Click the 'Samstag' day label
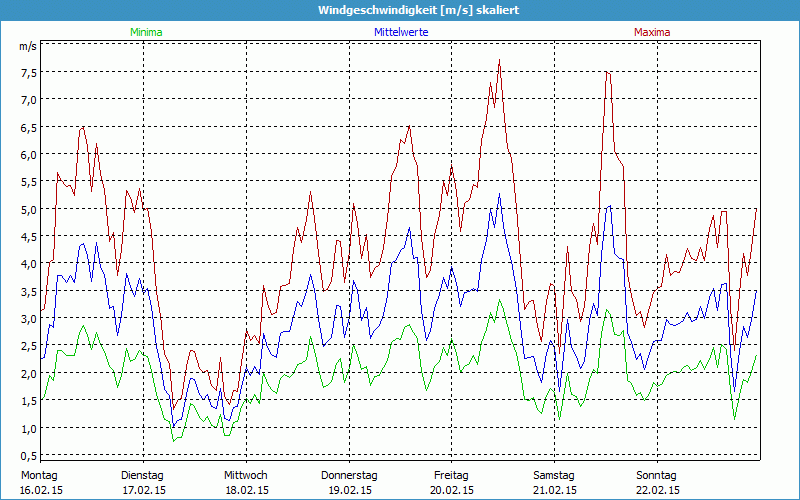Screen dimensions: 800x500 click(x=554, y=476)
